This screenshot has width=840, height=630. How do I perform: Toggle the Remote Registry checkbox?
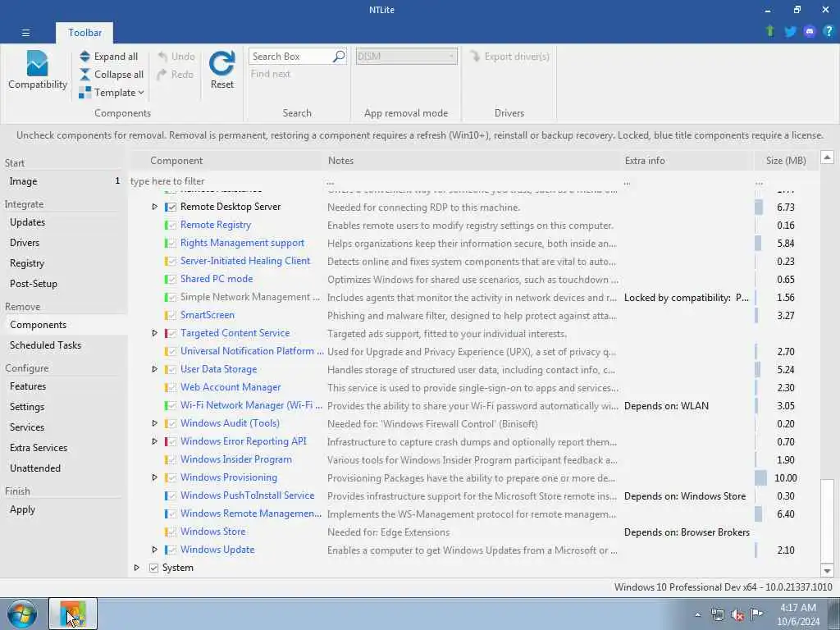(x=172, y=226)
